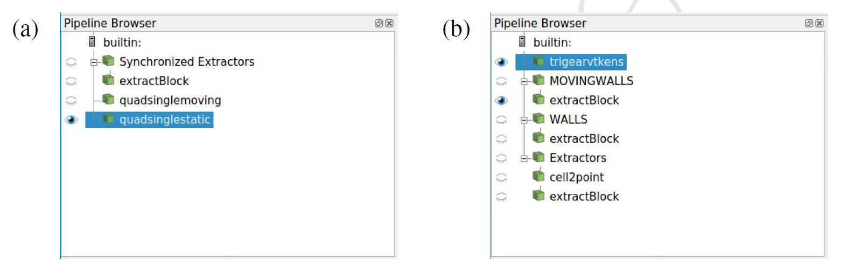868x260 pixels.
Task: Click the cube icon next to MOVINGWALLS
Action: pos(538,80)
